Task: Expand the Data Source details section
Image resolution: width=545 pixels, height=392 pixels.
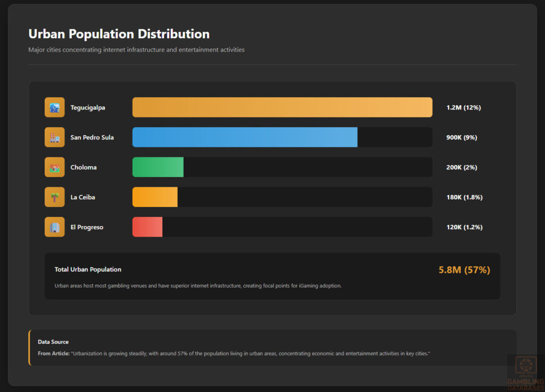Action: (272, 347)
